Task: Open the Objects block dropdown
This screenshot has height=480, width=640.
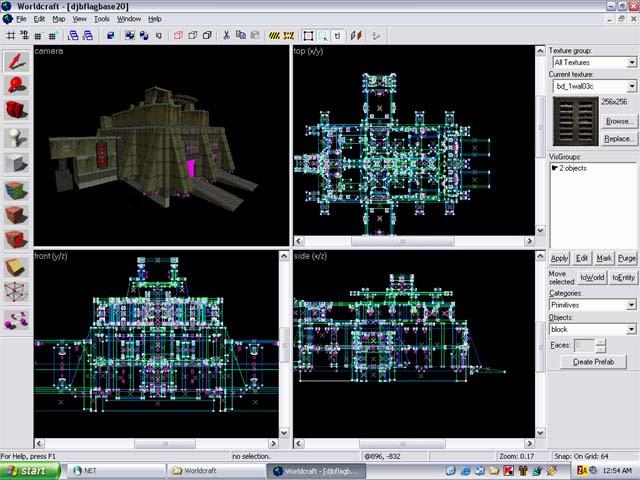Action: tap(631, 329)
